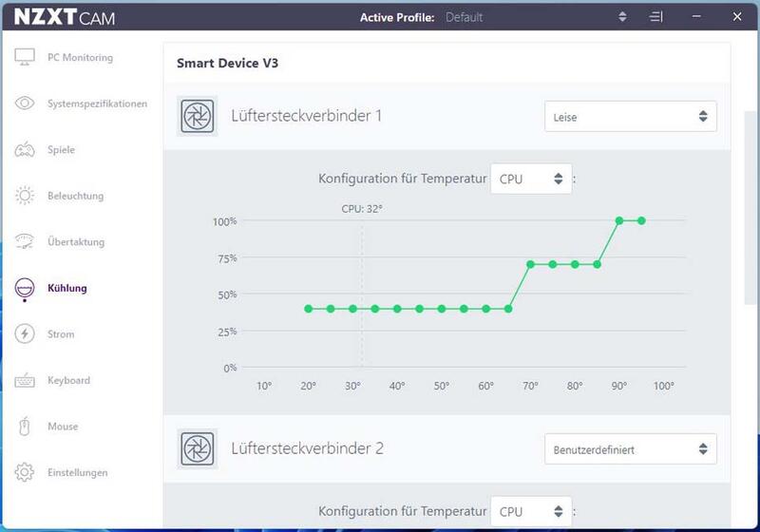
Task: Click the Strom lightning bolt icon
Action: click(25, 333)
